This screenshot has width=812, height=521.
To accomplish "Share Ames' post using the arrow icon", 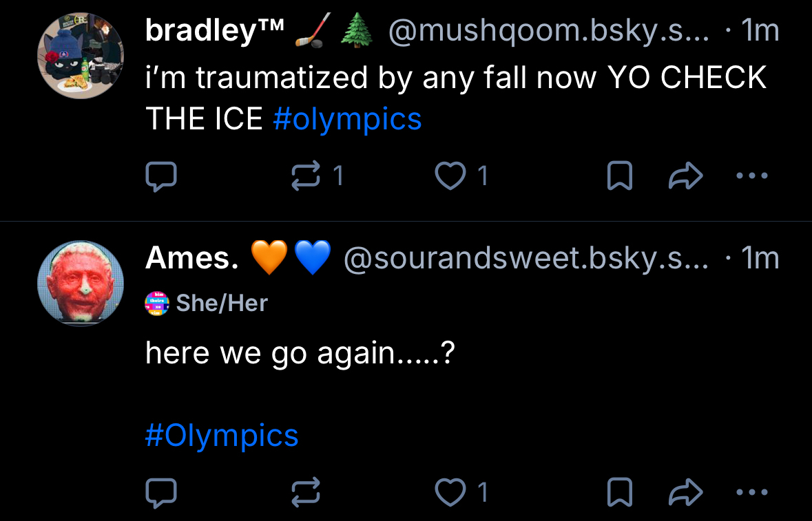I will 685,492.
